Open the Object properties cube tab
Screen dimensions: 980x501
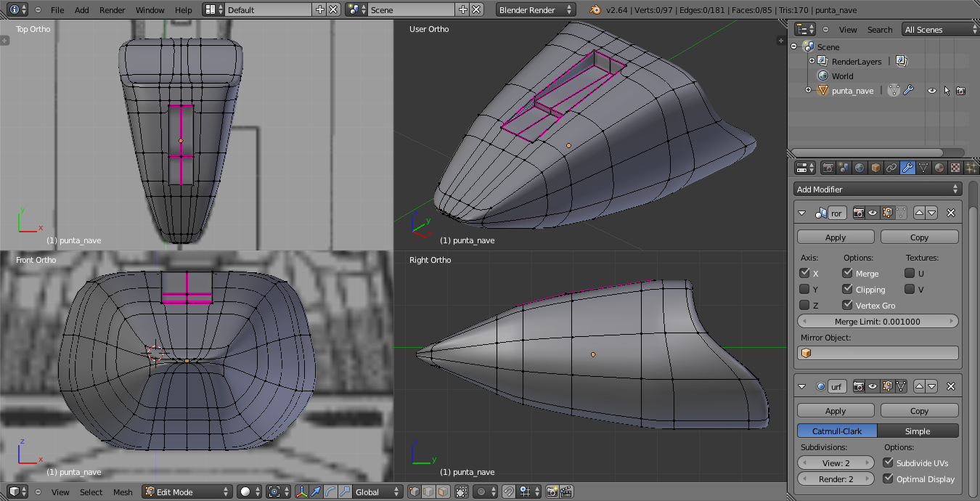point(875,168)
